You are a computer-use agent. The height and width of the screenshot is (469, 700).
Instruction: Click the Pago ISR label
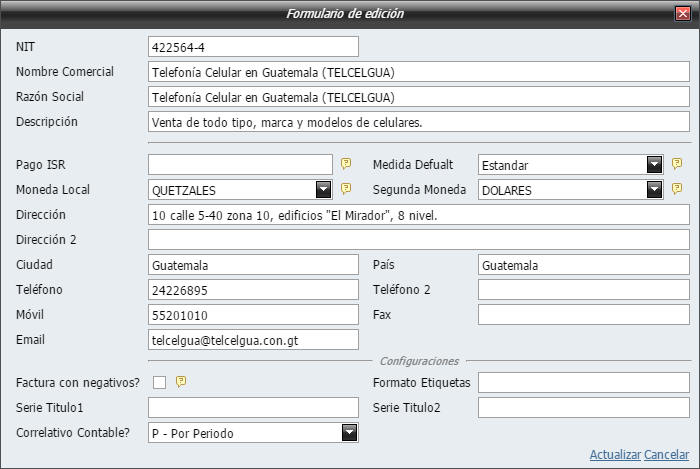[x=41, y=164]
